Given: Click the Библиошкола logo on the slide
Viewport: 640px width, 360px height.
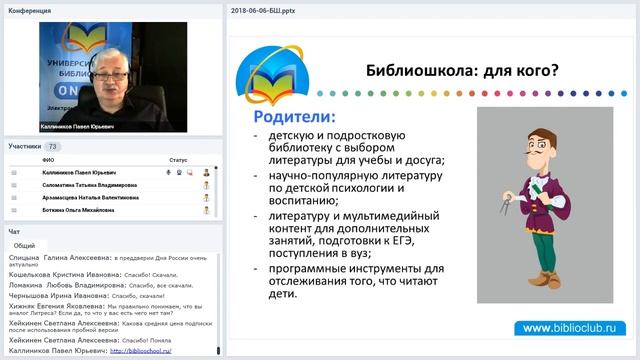Looking at the screenshot, I should pyautogui.click(x=272, y=75).
